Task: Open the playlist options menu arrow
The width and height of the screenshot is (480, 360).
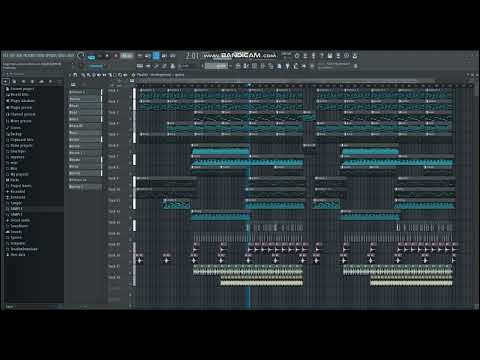Action: (x=70, y=75)
